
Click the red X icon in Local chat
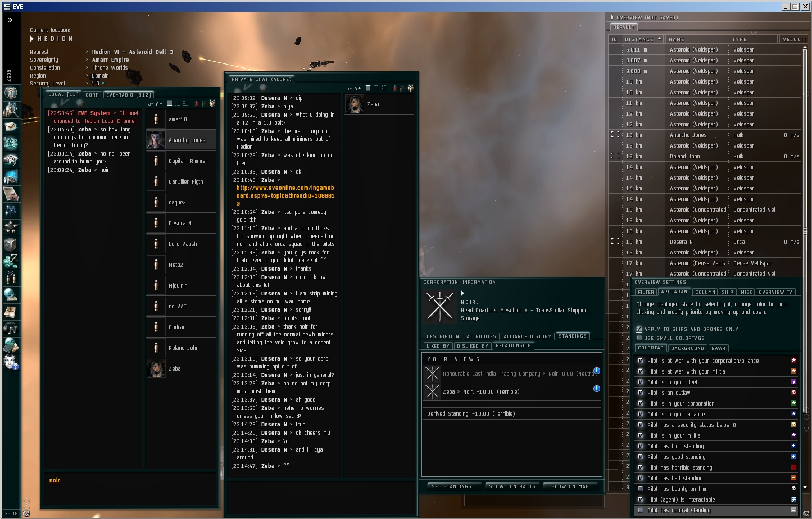click(x=196, y=103)
